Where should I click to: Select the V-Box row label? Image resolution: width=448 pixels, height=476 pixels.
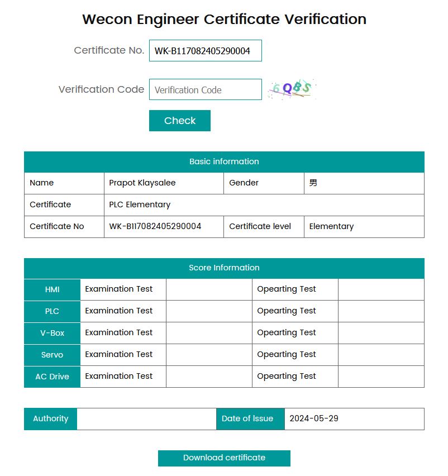[53, 333]
